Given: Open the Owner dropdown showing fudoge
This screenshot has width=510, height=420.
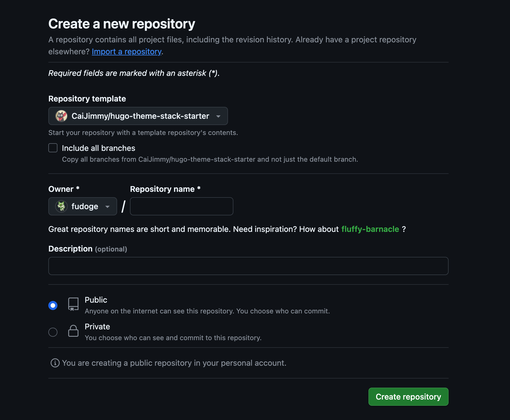Looking at the screenshot, I should click(82, 206).
